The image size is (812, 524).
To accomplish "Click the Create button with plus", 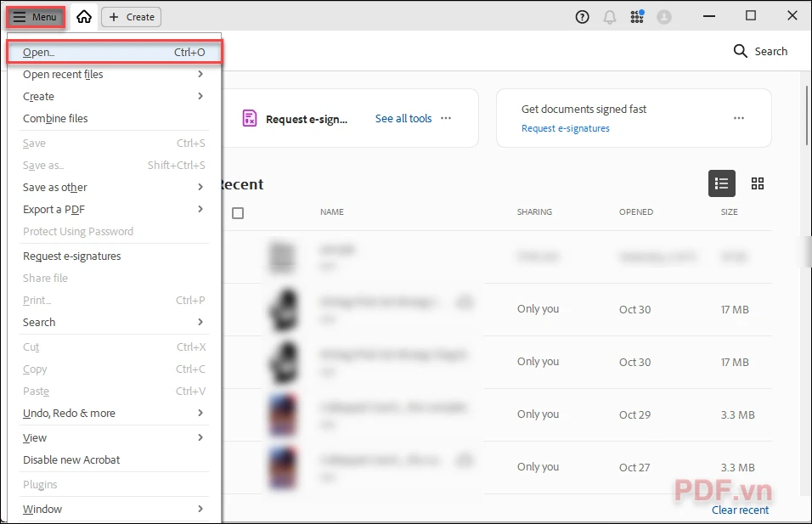I will [132, 17].
